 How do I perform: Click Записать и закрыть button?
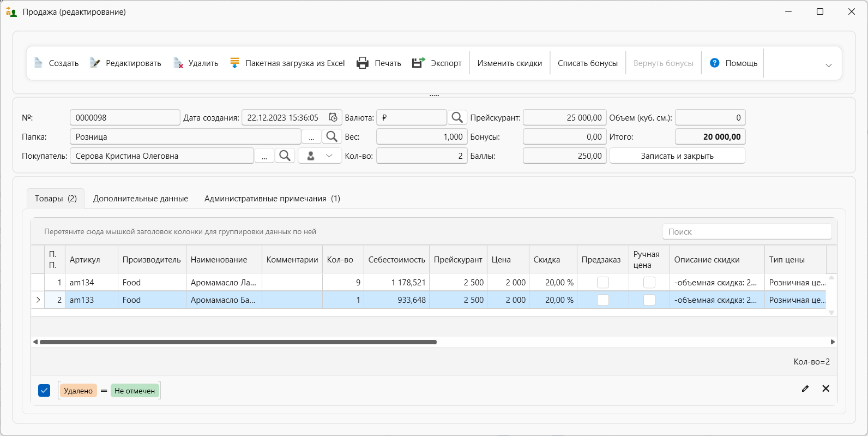pyautogui.click(x=677, y=156)
